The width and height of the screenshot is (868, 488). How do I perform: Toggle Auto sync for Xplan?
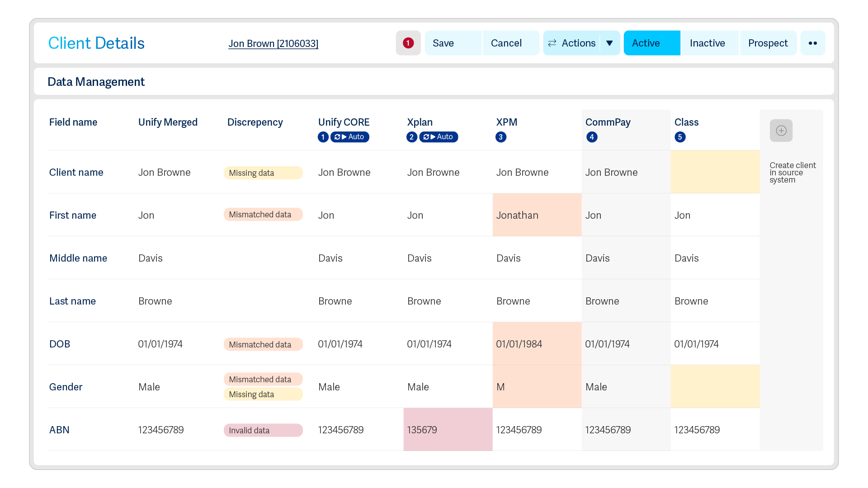click(x=439, y=137)
